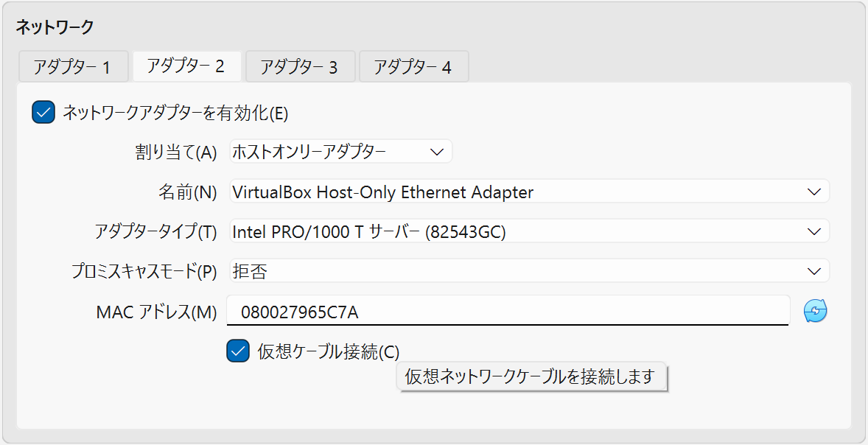Uncheck the 仮想ケーブル接続 checkbox box

237,351
